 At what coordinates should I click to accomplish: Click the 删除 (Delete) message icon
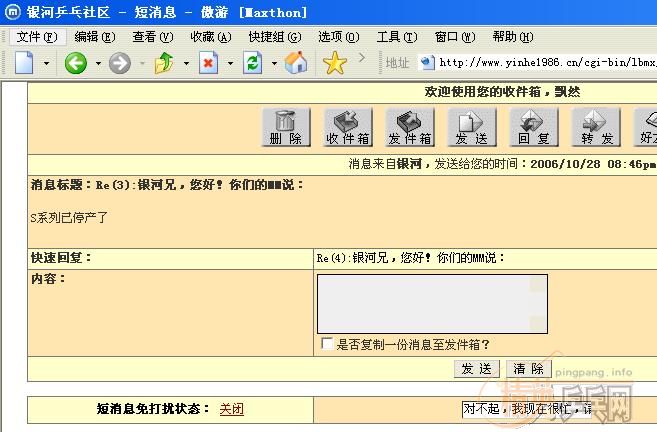tap(285, 127)
